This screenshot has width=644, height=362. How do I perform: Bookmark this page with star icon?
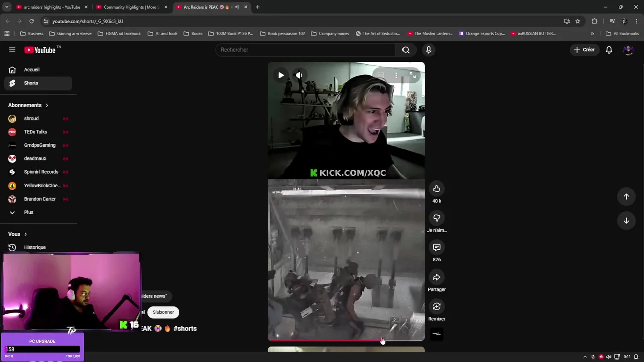tap(578, 21)
